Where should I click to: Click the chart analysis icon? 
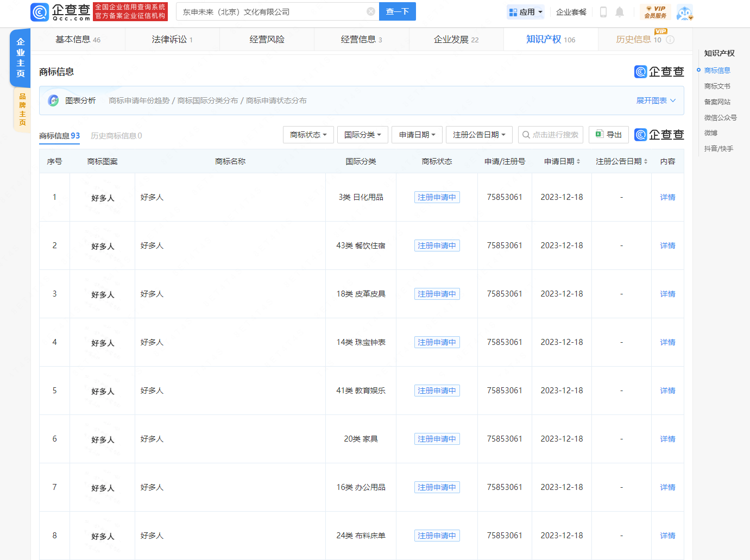click(53, 100)
